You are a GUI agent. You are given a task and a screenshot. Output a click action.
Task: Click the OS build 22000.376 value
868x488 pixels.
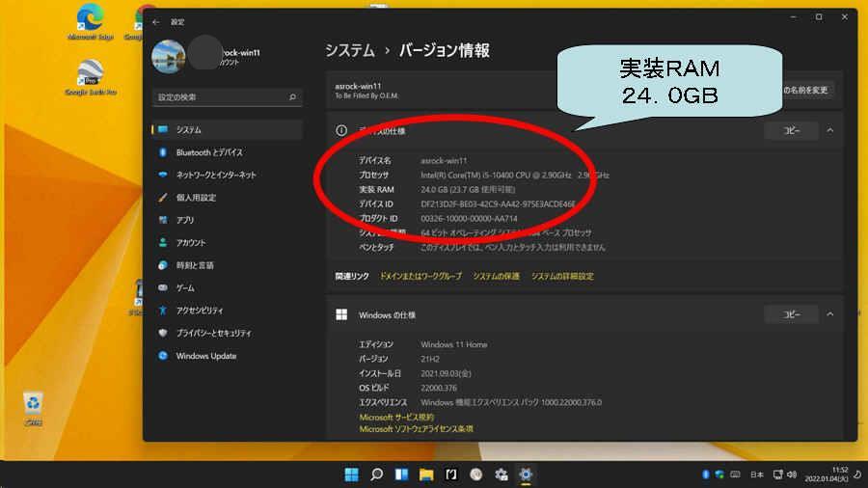[439, 388]
